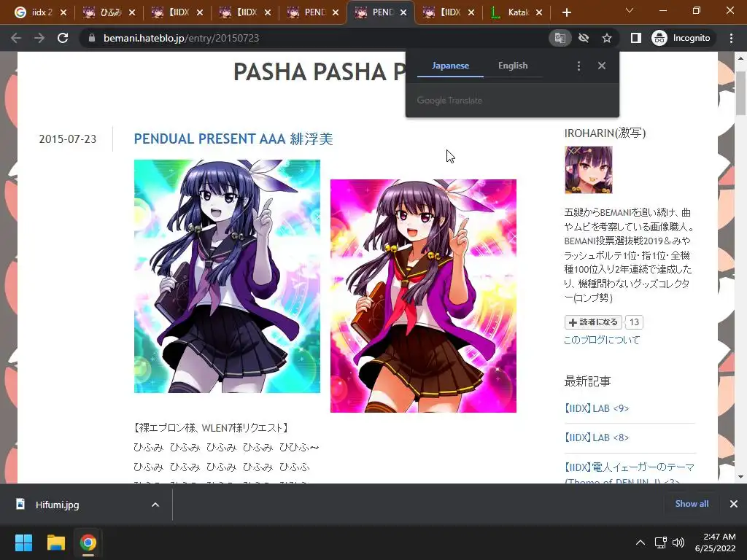Click the 'IROHARIN(激写)' sidebar name
This screenshot has height=560, width=747.
tap(605, 133)
